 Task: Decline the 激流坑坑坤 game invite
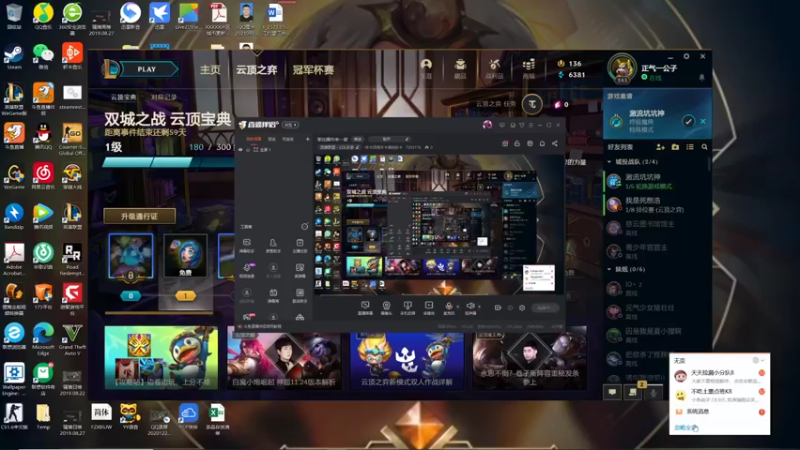(703, 121)
